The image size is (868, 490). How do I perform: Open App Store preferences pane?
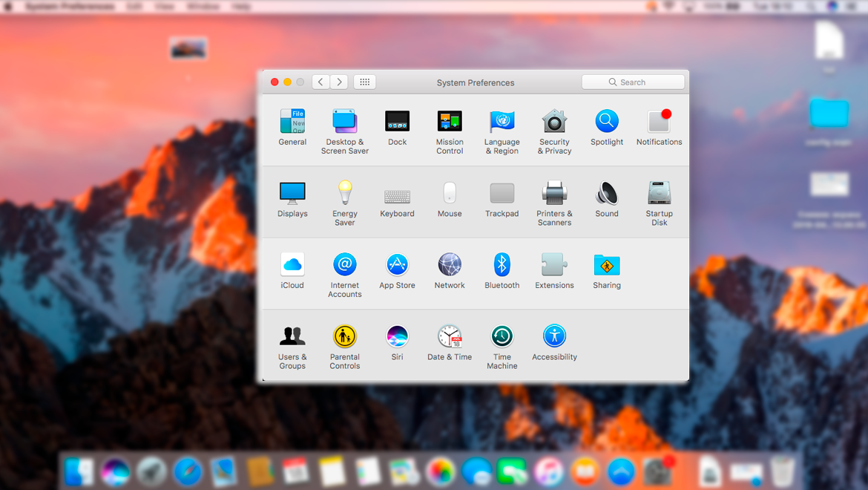pyautogui.click(x=397, y=271)
